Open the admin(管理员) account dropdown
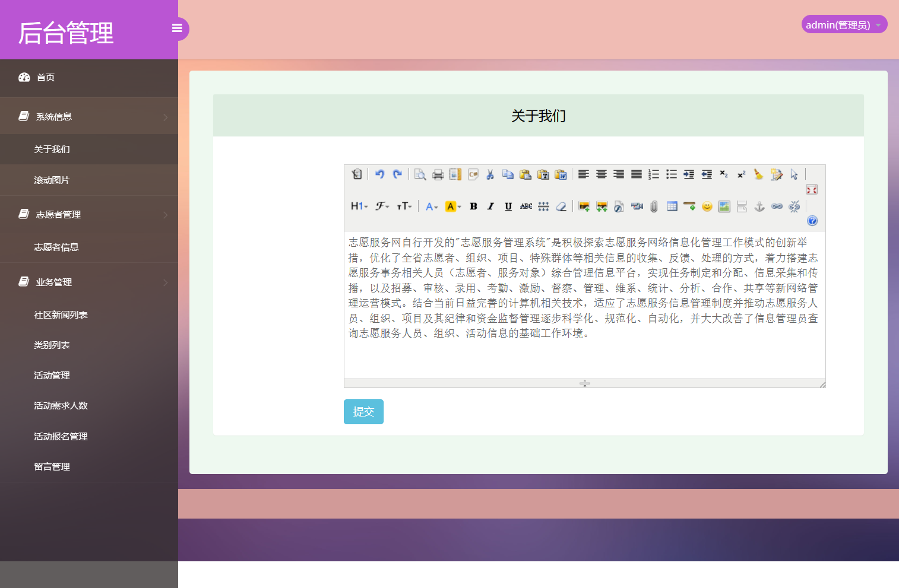 pos(843,24)
